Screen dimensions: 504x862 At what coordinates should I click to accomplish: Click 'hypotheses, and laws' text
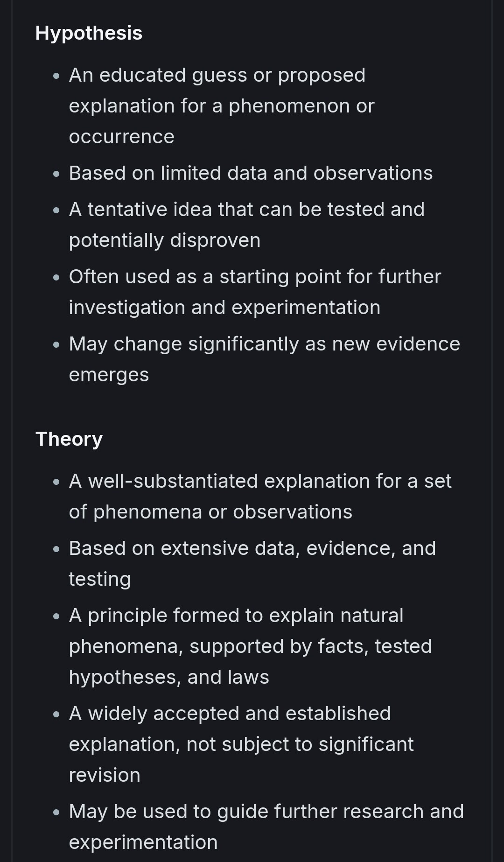(x=169, y=677)
